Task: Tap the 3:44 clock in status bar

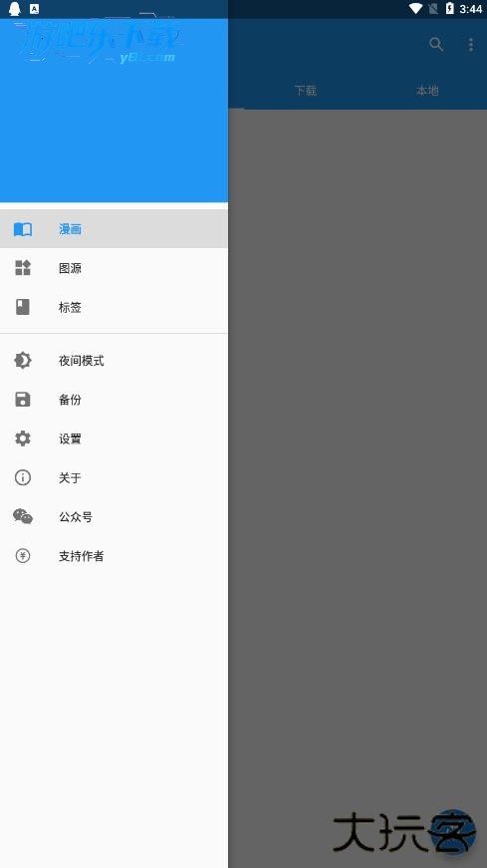Action: (x=470, y=9)
